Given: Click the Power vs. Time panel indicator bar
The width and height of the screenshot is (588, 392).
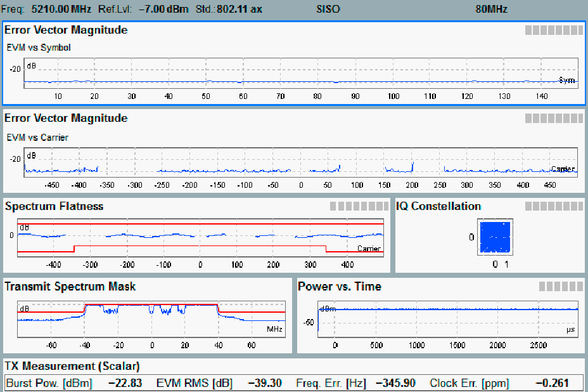Looking at the screenshot, I should 560,286.
